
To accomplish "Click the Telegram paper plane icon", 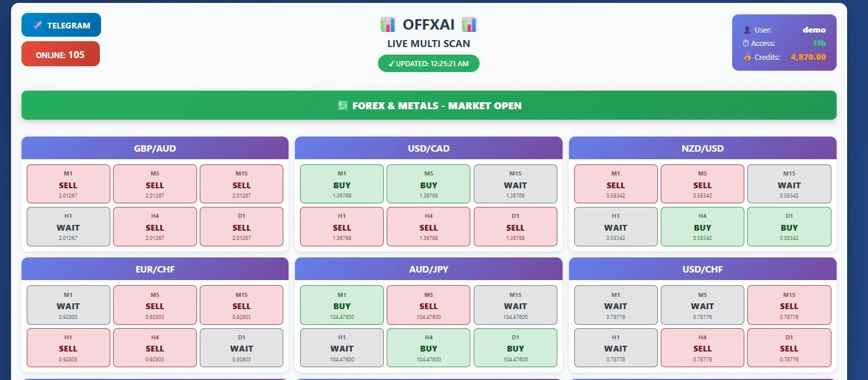I will pos(38,26).
